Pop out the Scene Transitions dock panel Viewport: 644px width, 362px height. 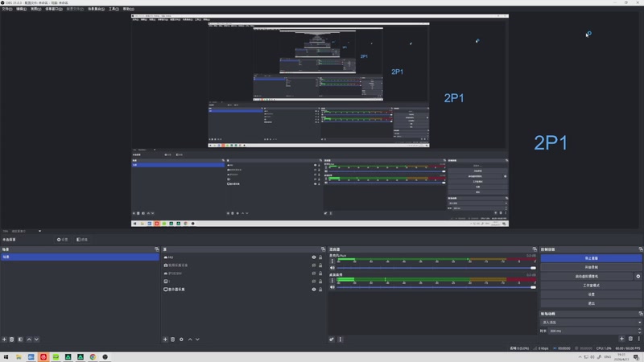click(x=641, y=314)
